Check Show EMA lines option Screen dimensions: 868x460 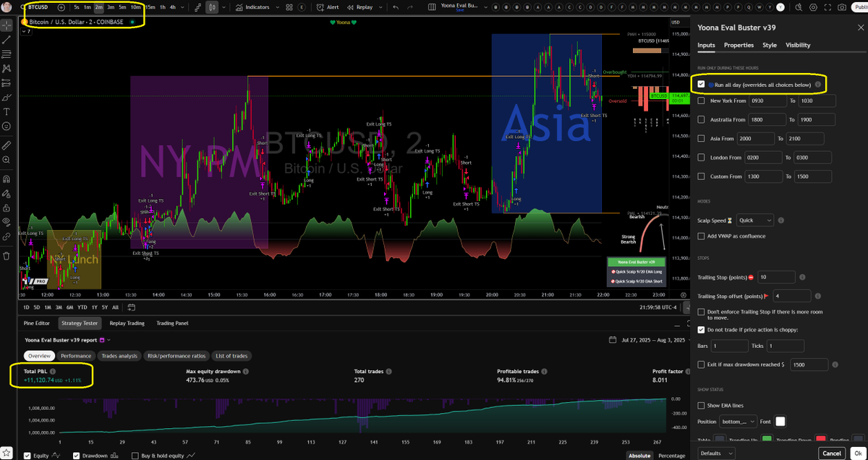[701, 405]
